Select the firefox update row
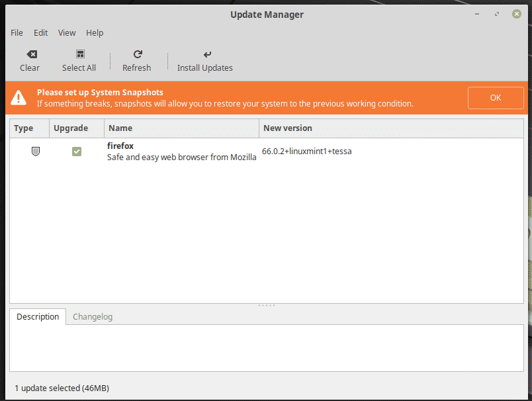Image resolution: width=532 pixels, height=401 pixels. 181,152
